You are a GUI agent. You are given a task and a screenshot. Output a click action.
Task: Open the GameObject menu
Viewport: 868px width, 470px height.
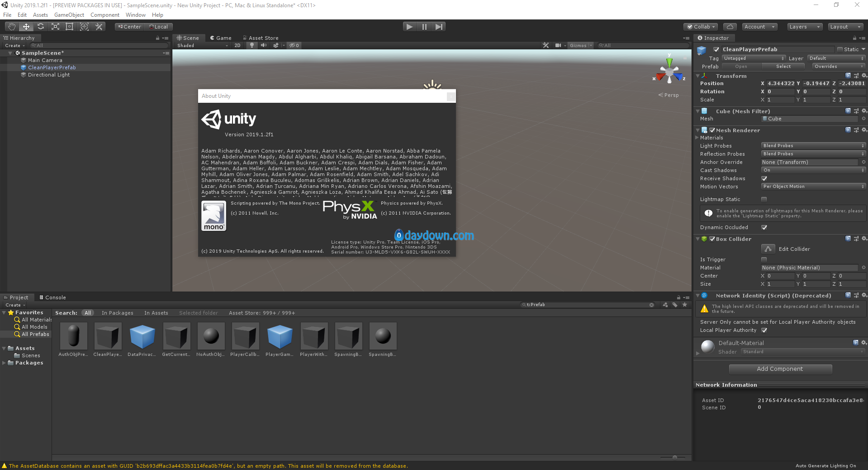(69, 15)
